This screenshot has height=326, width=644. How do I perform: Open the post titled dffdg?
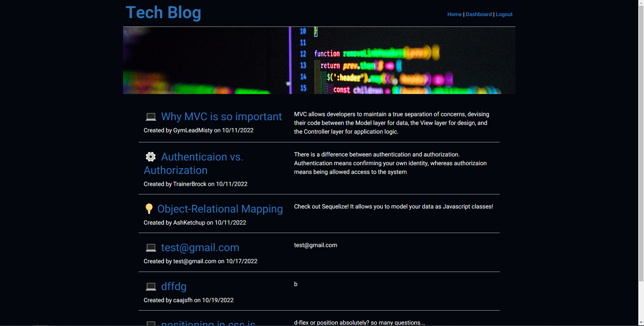coord(173,286)
